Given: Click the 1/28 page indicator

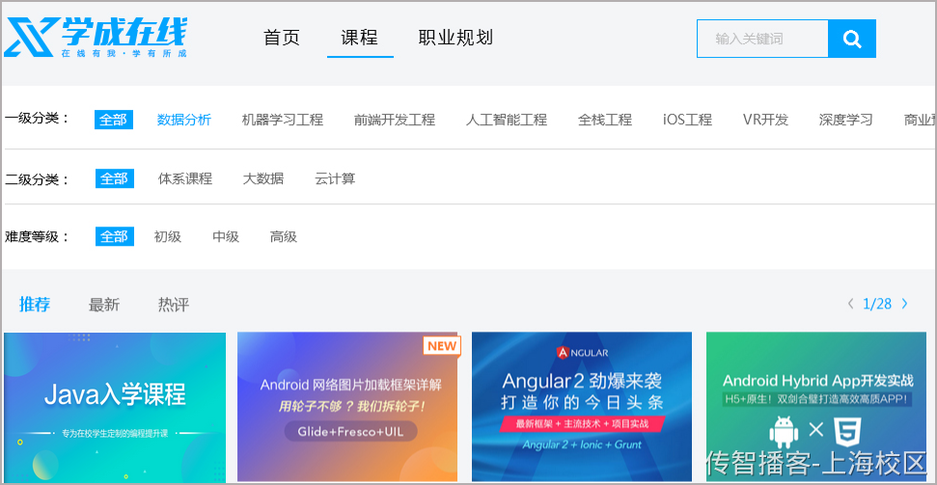Looking at the screenshot, I should coord(877,304).
